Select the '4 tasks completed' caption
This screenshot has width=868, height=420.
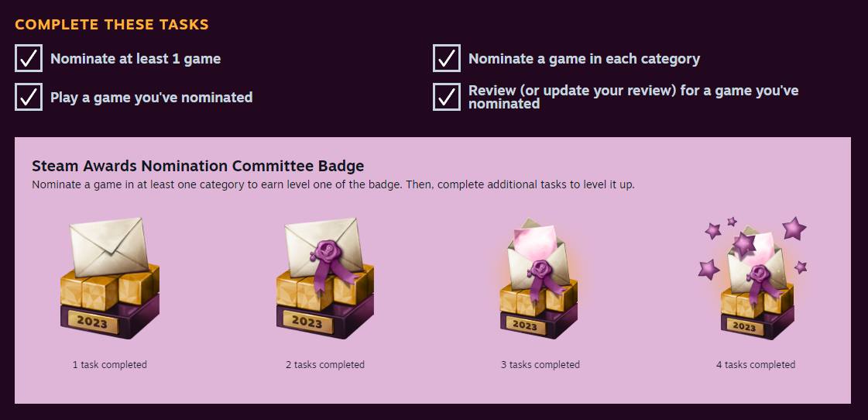click(755, 365)
